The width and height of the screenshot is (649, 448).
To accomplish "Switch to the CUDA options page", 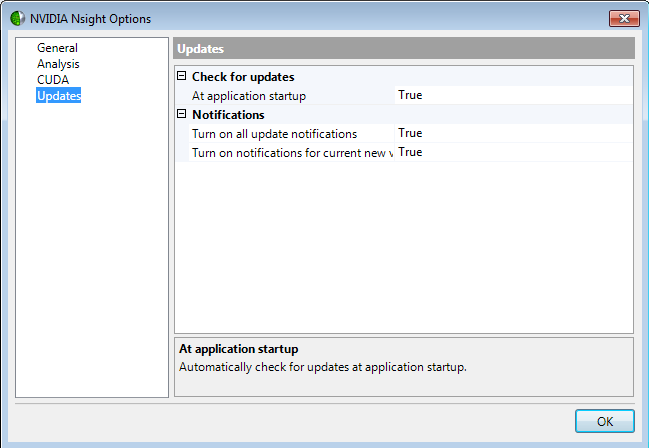I will 53,80.
